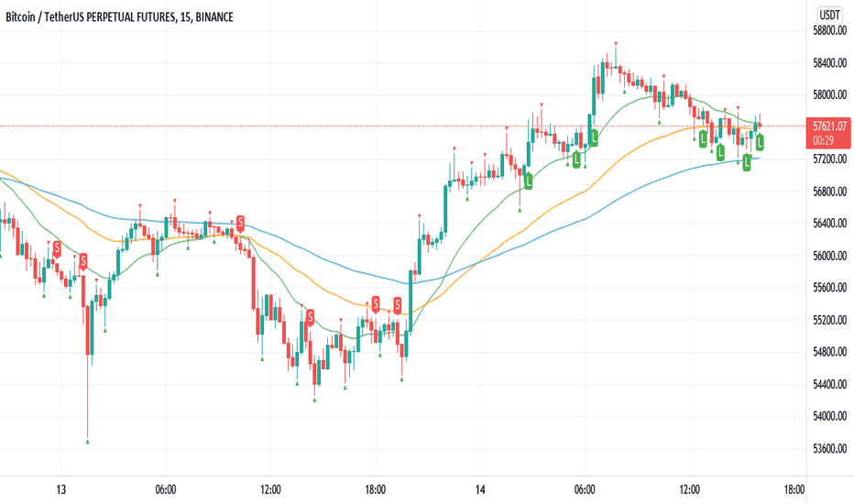Image resolution: width=854 pixels, height=504 pixels.
Task: Click the topmost red S sell marker
Action: tap(240, 223)
